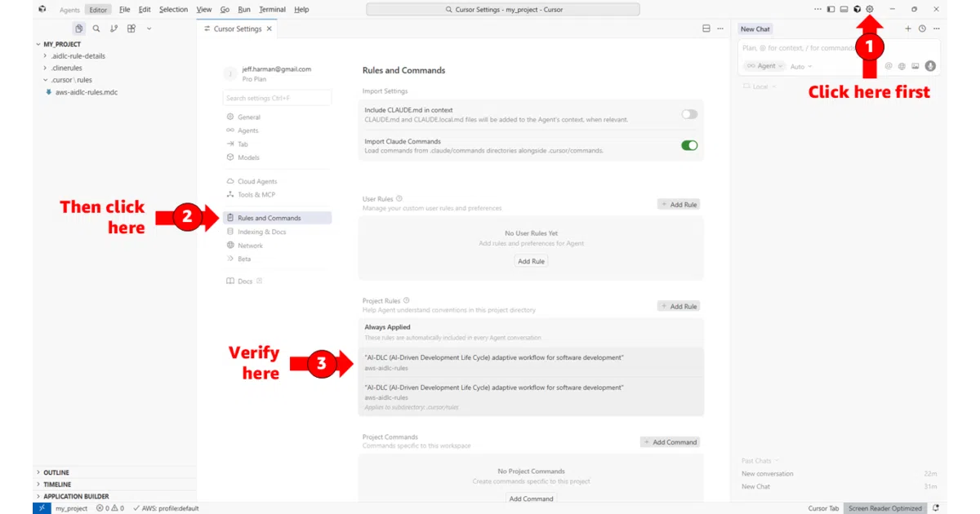Select Rules and Commands settings tab

(x=278, y=218)
